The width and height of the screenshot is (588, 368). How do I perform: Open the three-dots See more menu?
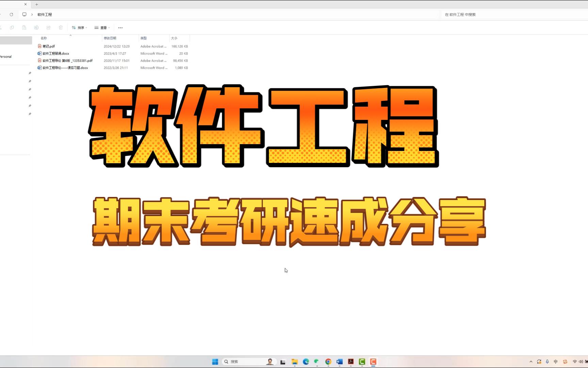pos(120,28)
